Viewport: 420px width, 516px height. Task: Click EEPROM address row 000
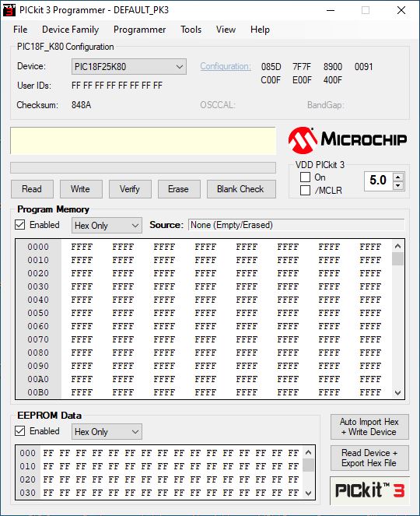[28, 453]
